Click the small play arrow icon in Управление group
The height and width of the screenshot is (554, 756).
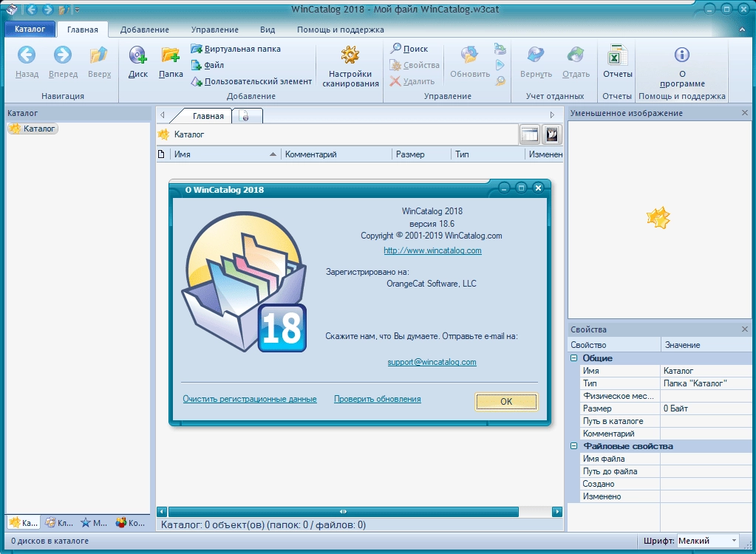point(500,65)
